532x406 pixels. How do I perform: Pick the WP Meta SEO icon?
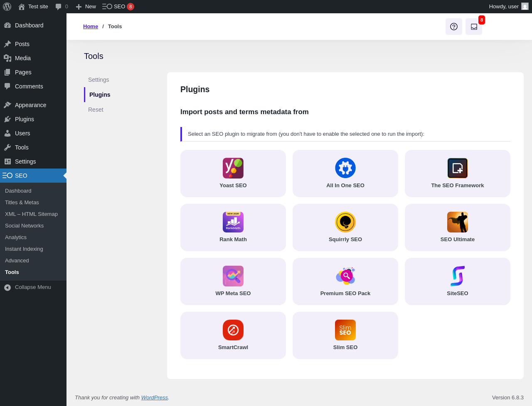[233, 276]
